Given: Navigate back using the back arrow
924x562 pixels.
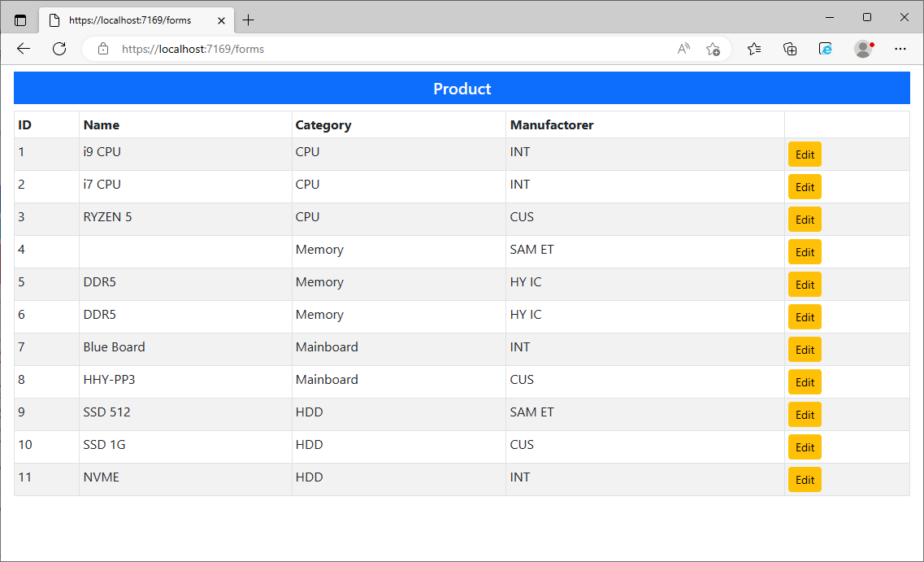Looking at the screenshot, I should [x=23, y=49].
